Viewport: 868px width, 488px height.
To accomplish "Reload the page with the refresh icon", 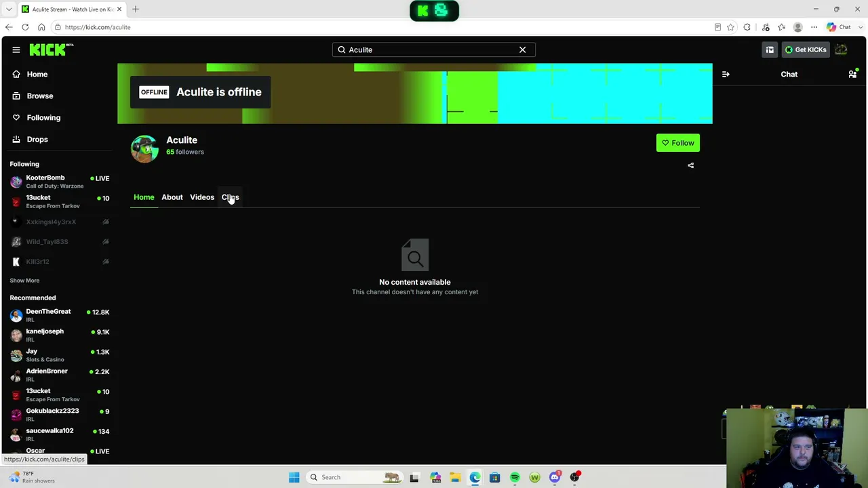I will [x=25, y=27].
